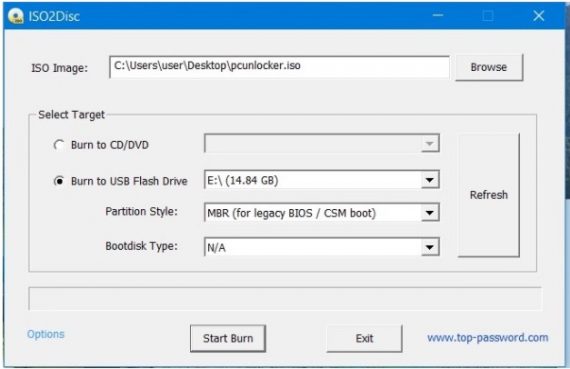Click the Bootdisk Type label

[x=141, y=246]
